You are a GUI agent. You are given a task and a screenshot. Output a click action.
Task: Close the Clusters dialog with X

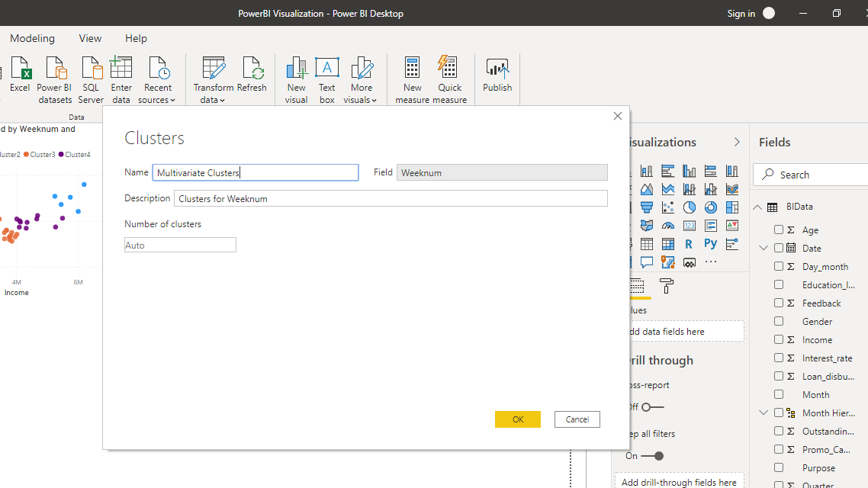click(x=618, y=116)
